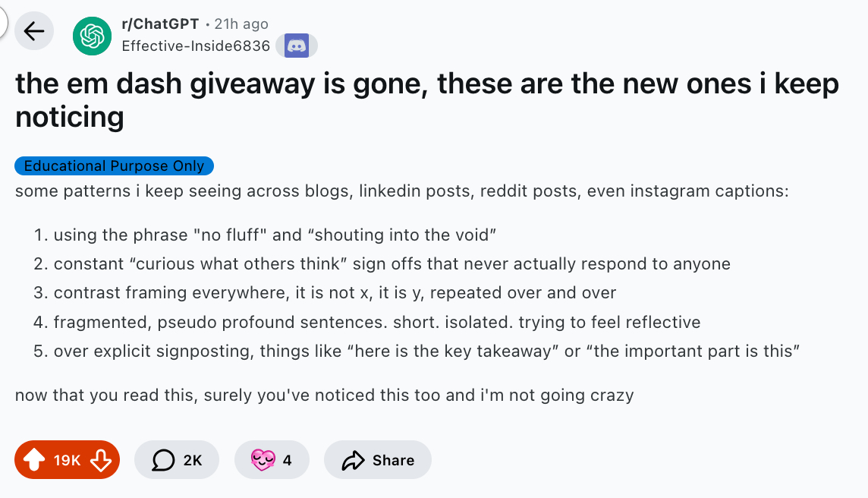The width and height of the screenshot is (868, 498).
Task: Click the contrast framing list item
Action: (335, 292)
